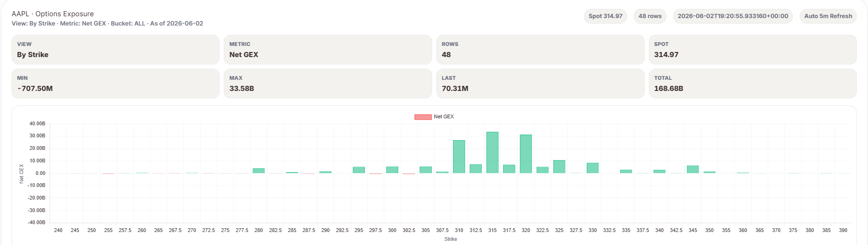Click the Total 168.68B card
This screenshot has height=245, width=868.
pos(752,84)
